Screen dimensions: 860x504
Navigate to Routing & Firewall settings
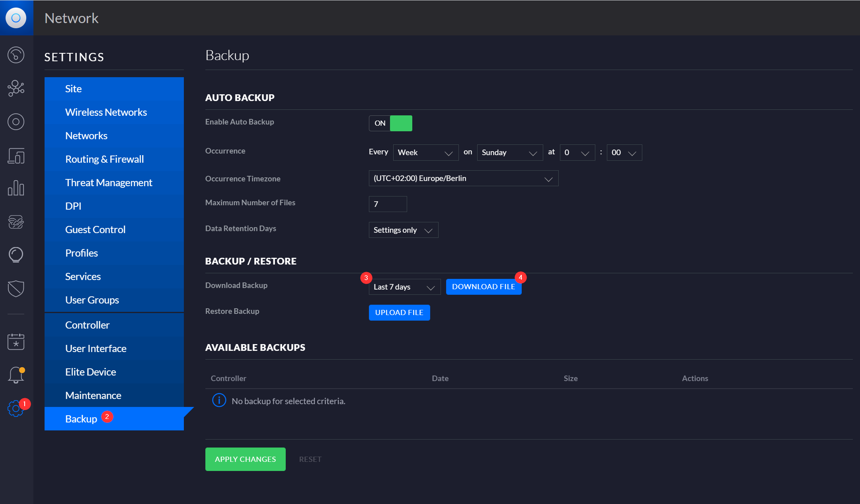coord(105,158)
